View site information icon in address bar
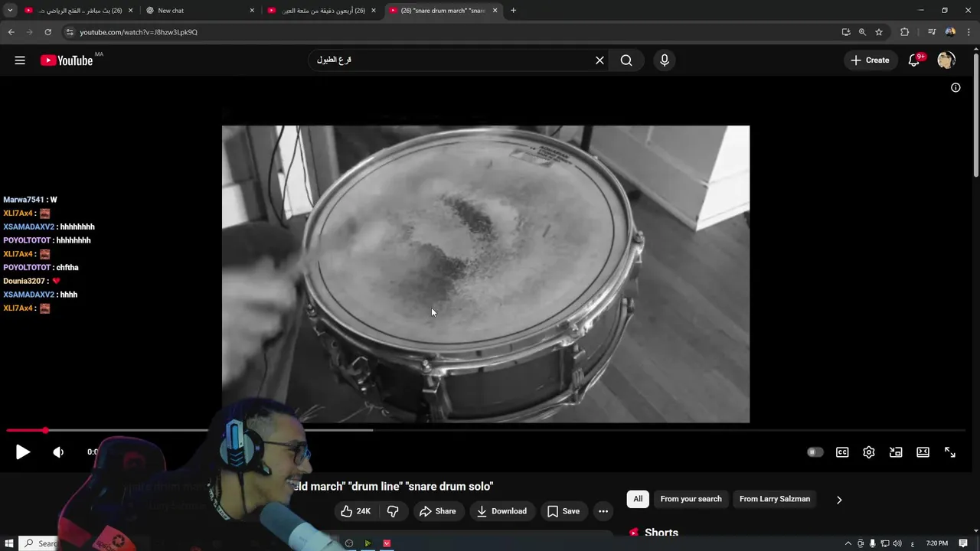This screenshot has height=551, width=980. 69,32
